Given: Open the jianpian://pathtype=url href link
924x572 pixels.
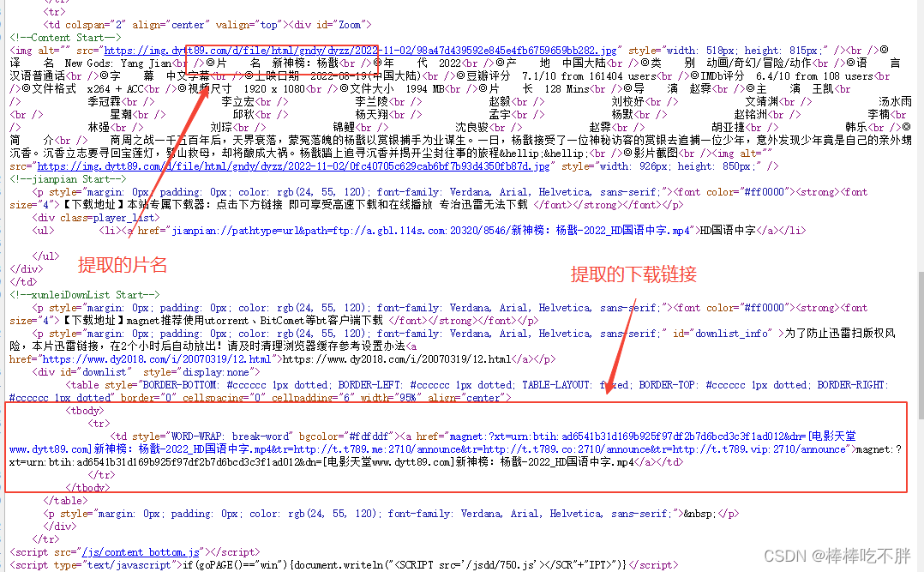Looking at the screenshot, I should (x=432, y=231).
